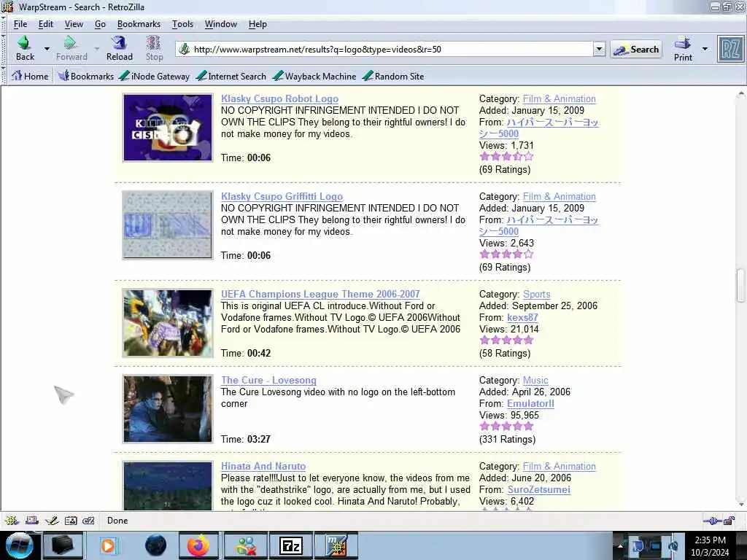Open Navigator from the status bar component icon
The width and height of the screenshot is (747, 560).
click(12, 521)
